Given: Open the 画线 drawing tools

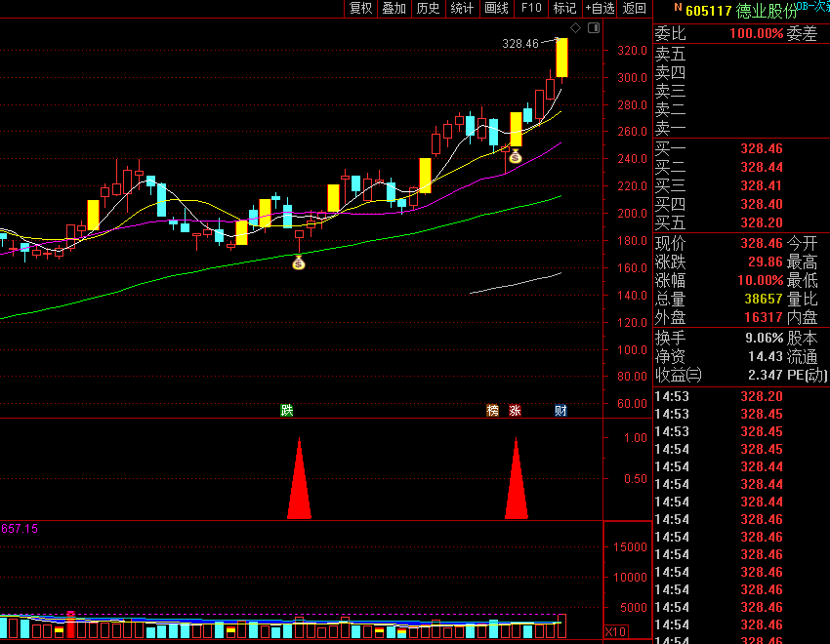Looking at the screenshot, I should coord(496,8).
